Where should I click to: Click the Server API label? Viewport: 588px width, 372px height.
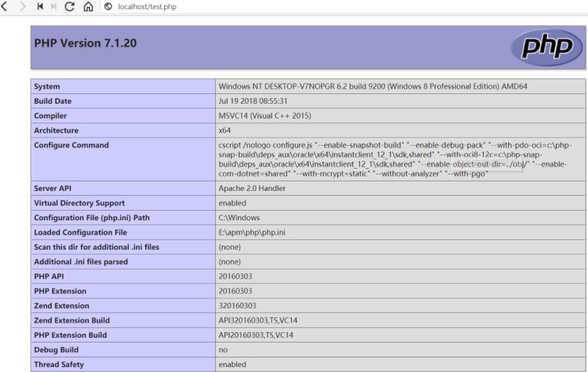[53, 188]
